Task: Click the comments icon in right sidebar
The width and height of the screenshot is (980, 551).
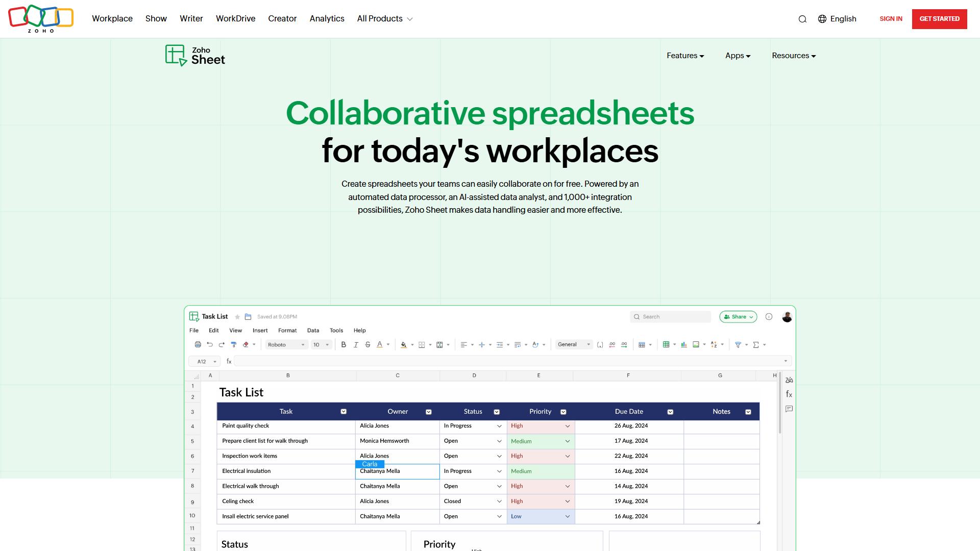Action: coord(789,409)
